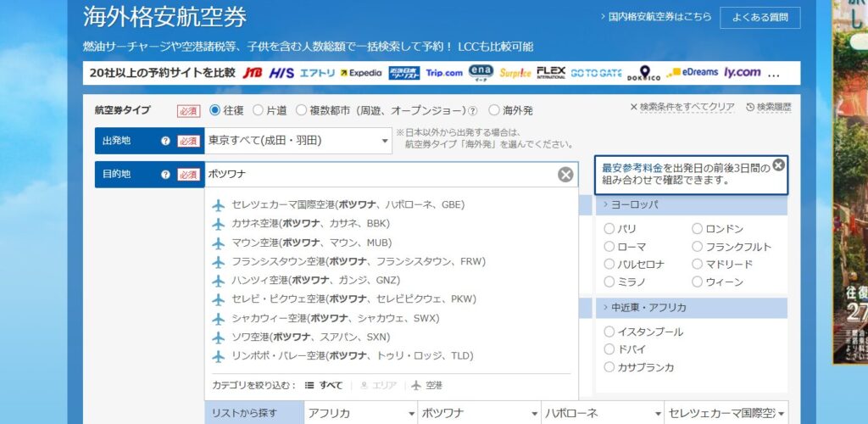
Task: Select the 複数都市 multi-city radio button
Action: pyautogui.click(x=301, y=110)
